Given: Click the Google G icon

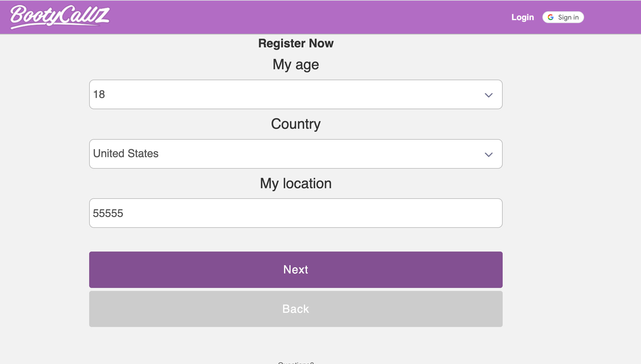Looking at the screenshot, I should 550,17.
